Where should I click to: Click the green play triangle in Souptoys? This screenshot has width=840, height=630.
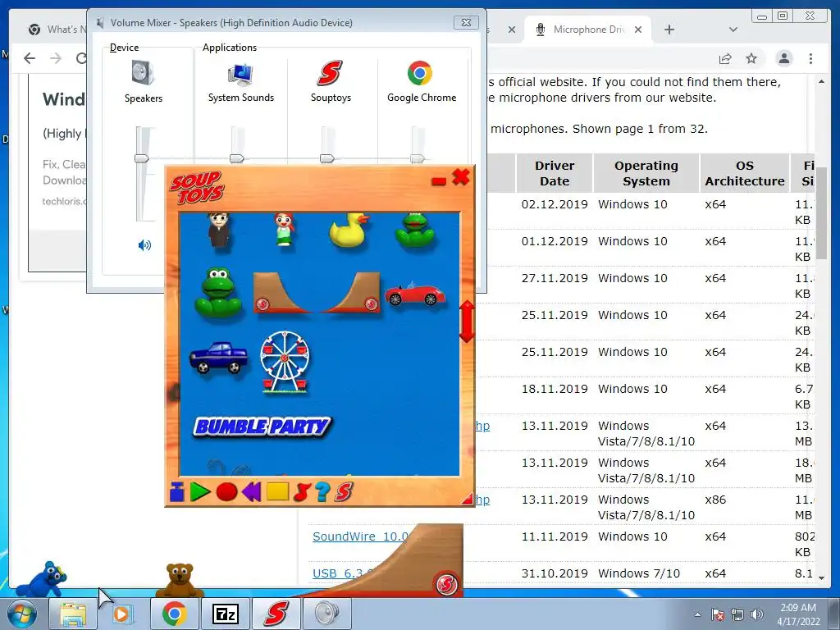[200, 492]
